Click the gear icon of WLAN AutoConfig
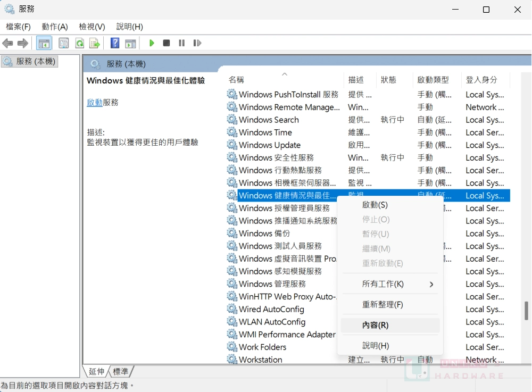The image size is (532, 392). click(232, 321)
